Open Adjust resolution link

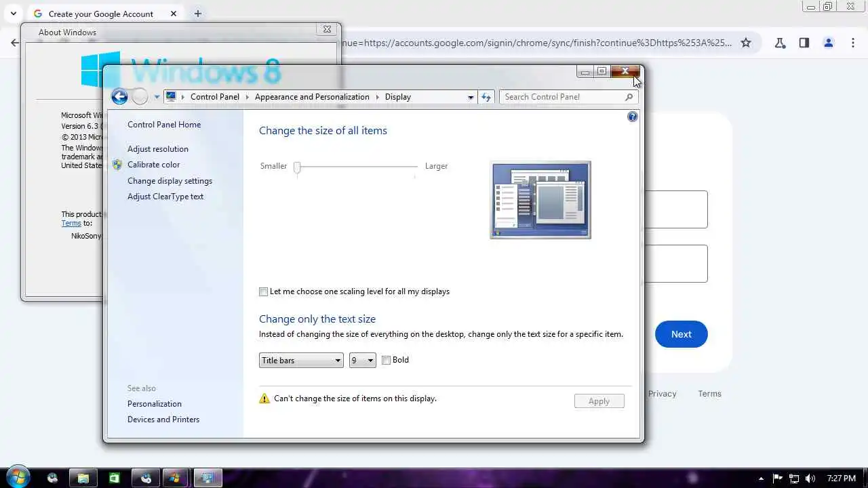[158, 149]
